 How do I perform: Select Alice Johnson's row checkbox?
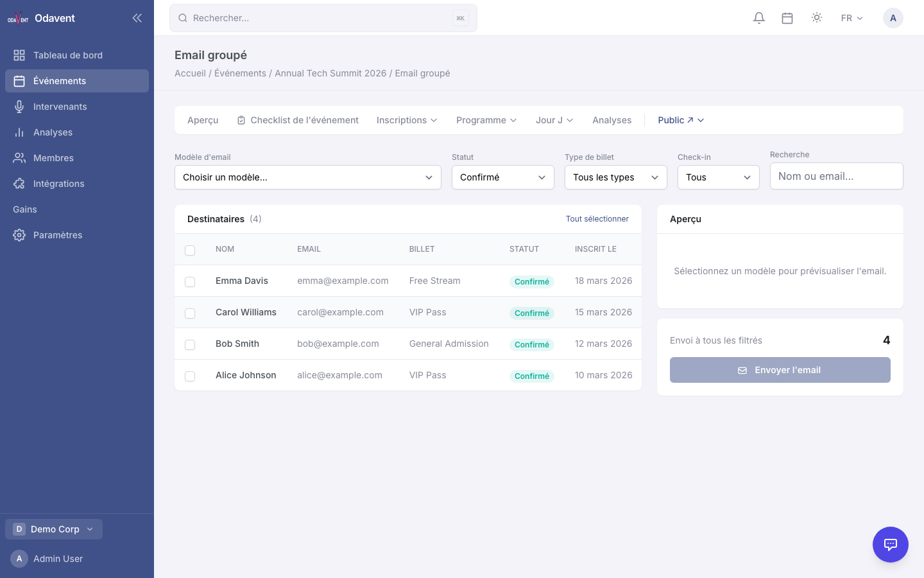pos(190,376)
